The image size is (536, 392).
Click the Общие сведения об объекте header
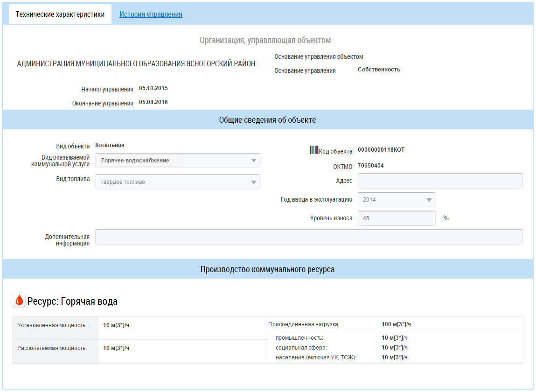[267, 120]
